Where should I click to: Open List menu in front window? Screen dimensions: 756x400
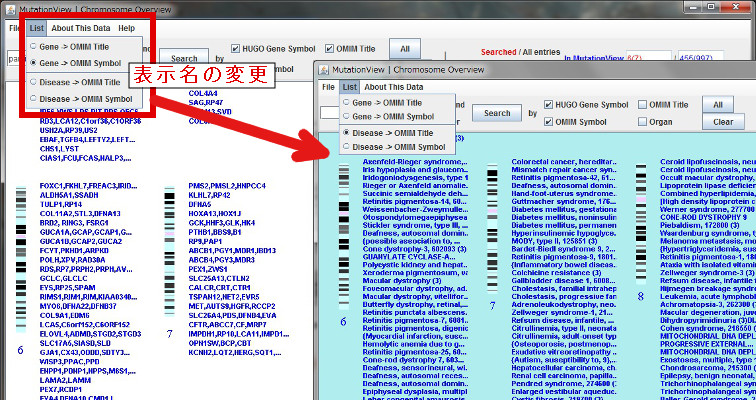349,87
